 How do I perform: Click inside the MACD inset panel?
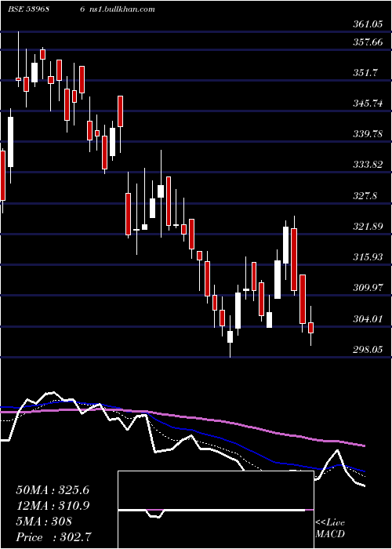point(216,510)
